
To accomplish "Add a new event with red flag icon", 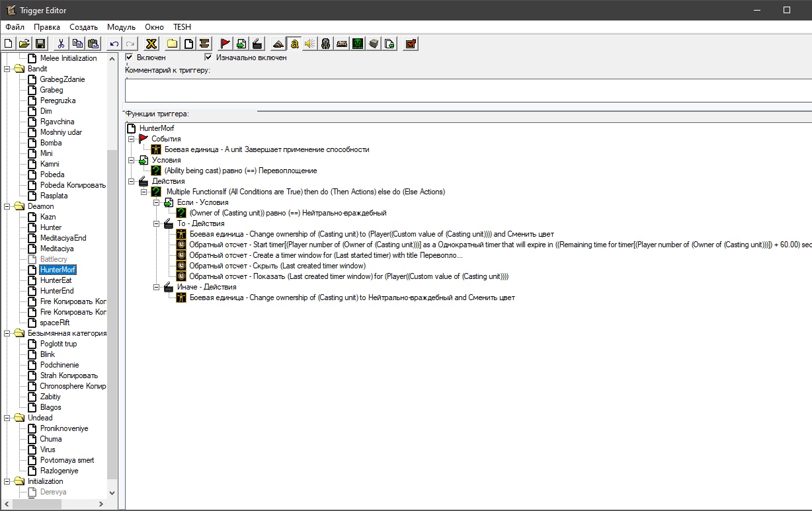I will (x=225, y=44).
